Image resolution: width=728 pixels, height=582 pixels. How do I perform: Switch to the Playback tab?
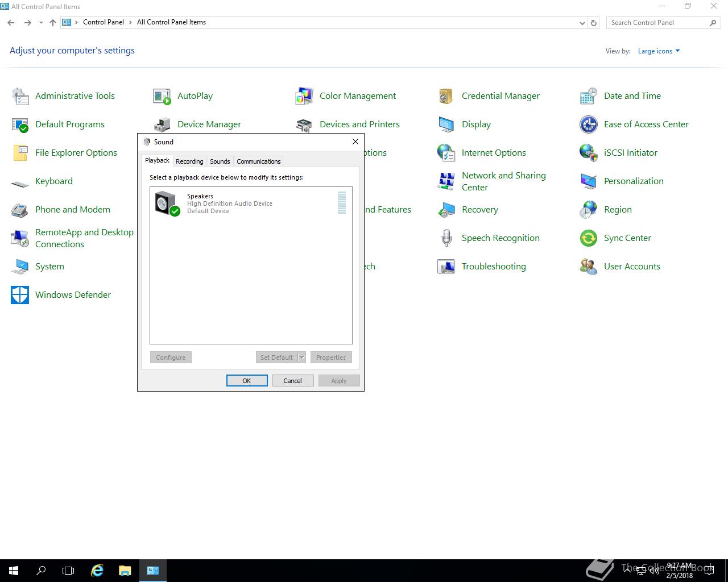pyautogui.click(x=157, y=160)
